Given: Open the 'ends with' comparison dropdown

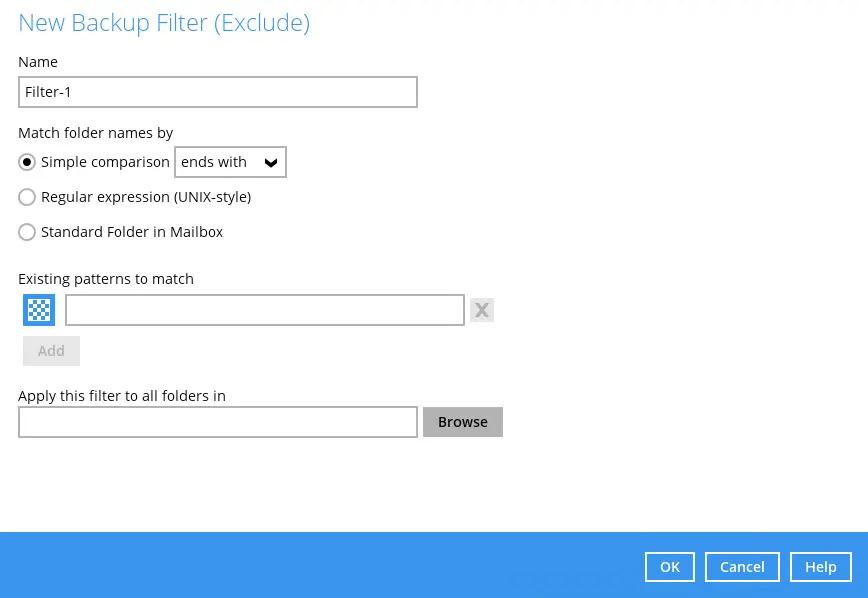Looking at the screenshot, I should (230, 162).
